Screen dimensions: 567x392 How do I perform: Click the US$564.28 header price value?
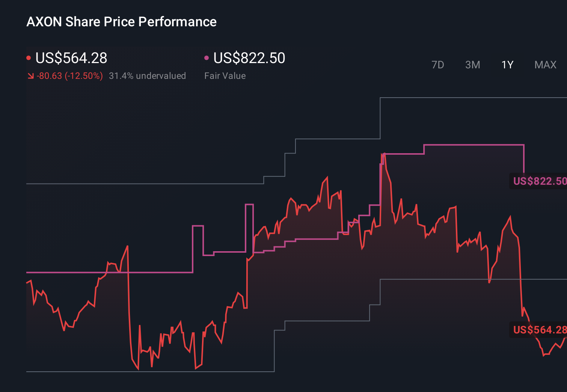[x=71, y=58]
